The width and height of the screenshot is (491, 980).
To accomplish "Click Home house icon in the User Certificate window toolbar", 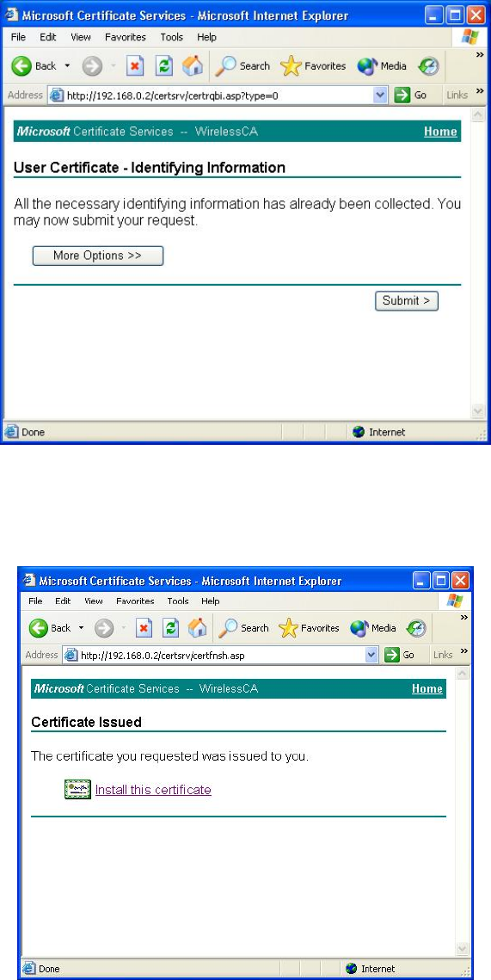I will coord(193,65).
